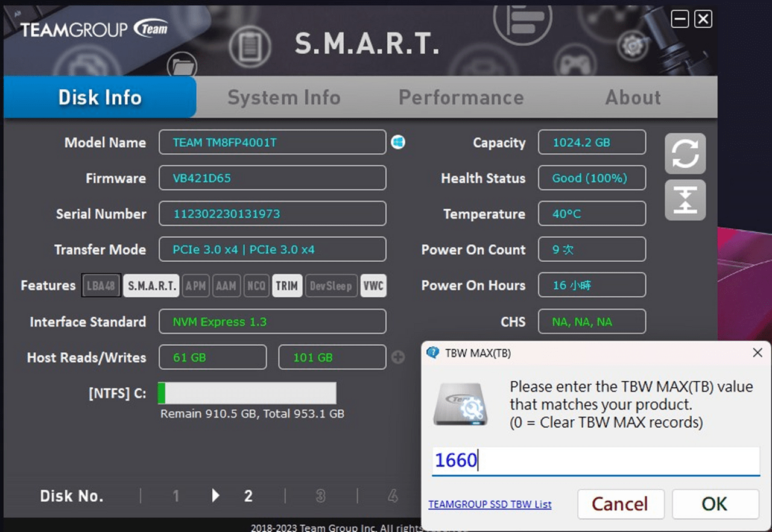Click the Temperature value 40°C
Image resolution: width=772 pixels, height=532 pixels.
click(x=592, y=214)
